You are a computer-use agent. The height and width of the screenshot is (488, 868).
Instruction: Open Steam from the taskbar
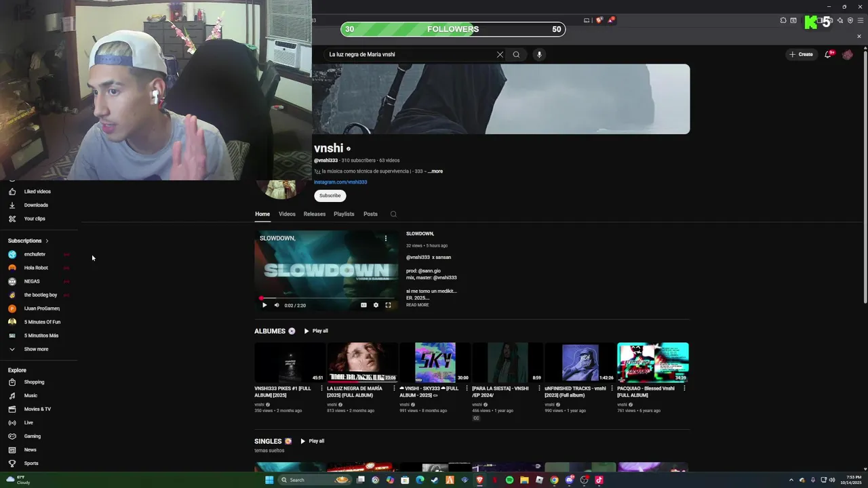pyautogui.click(x=435, y=480)
